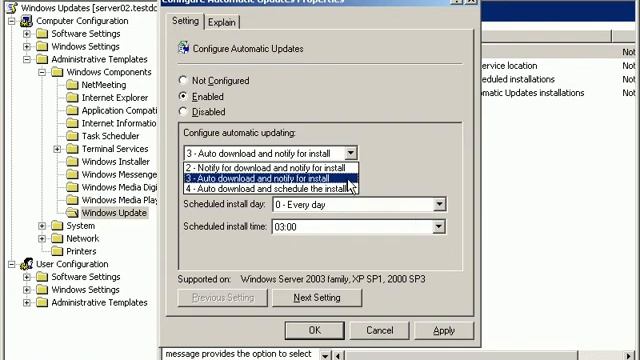
Task: Switch to the Setting tab
Action: click(x=185, y=21)
